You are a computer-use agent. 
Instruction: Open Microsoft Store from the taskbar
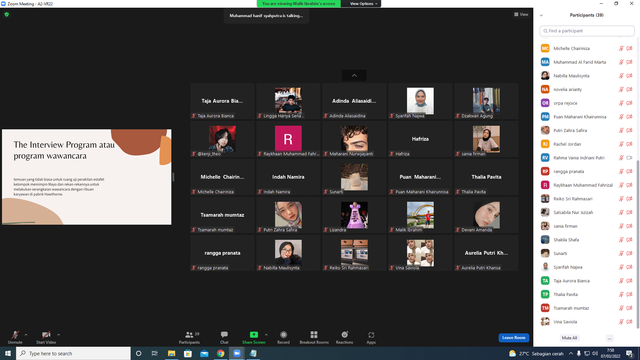click(x=188, y=353)
